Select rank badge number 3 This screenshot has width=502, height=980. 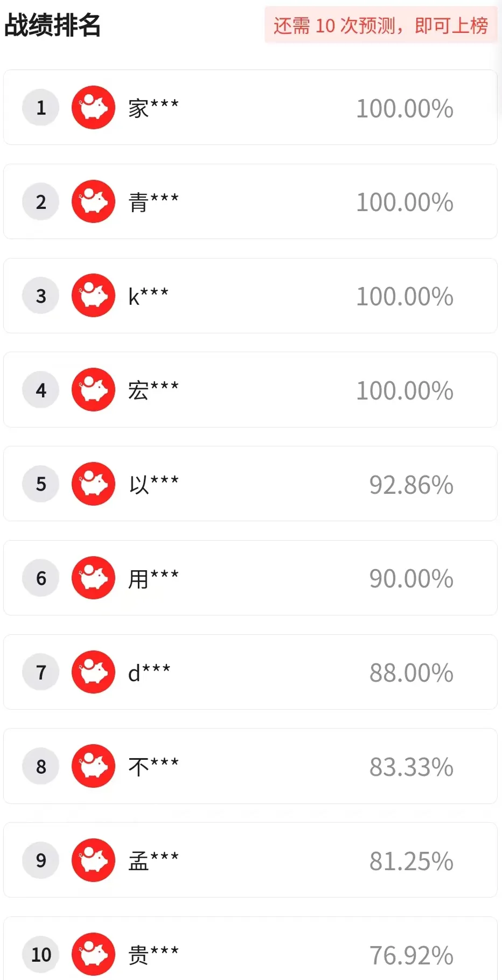tap(41, 296)
